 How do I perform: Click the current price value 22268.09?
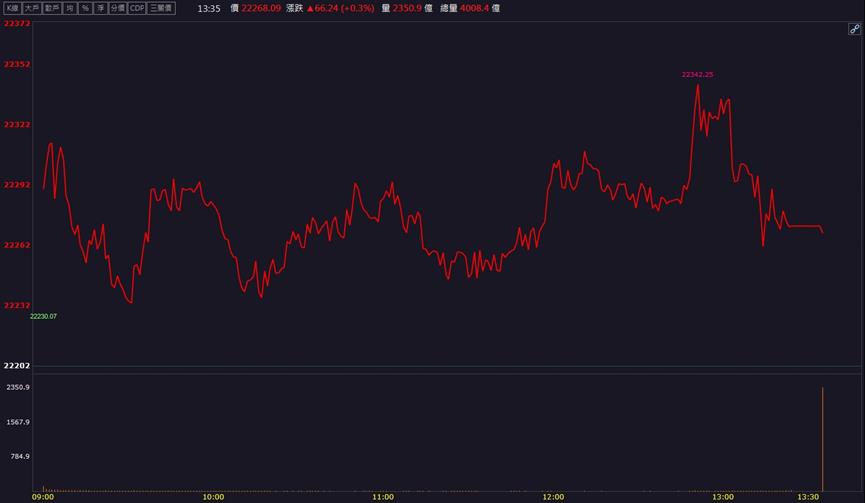pyautogui.click(x=261, y=8)
